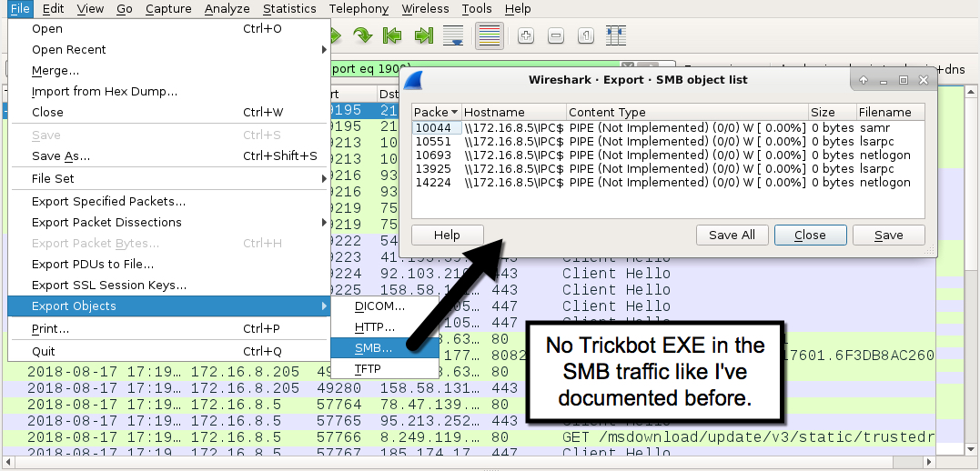Viewport: 980px width, 471px height.
Task: Open the Statistics menu
Action: (x=289, y=9)
